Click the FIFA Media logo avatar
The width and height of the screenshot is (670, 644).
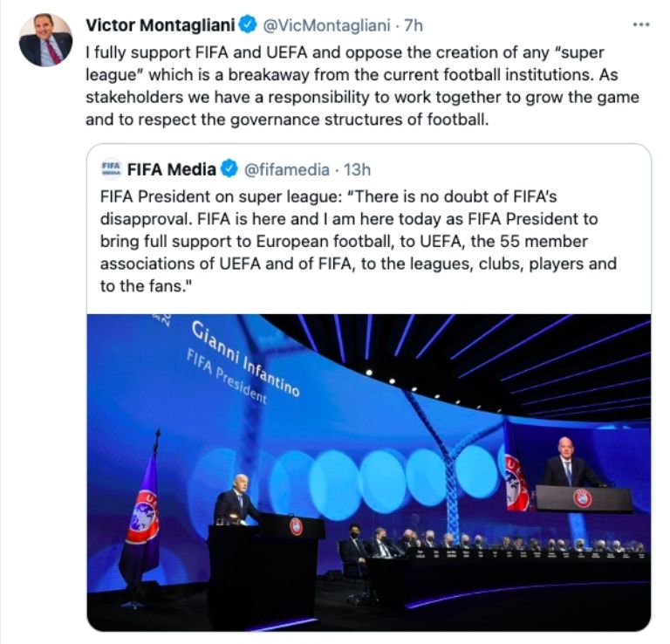[x=112, y=169]
